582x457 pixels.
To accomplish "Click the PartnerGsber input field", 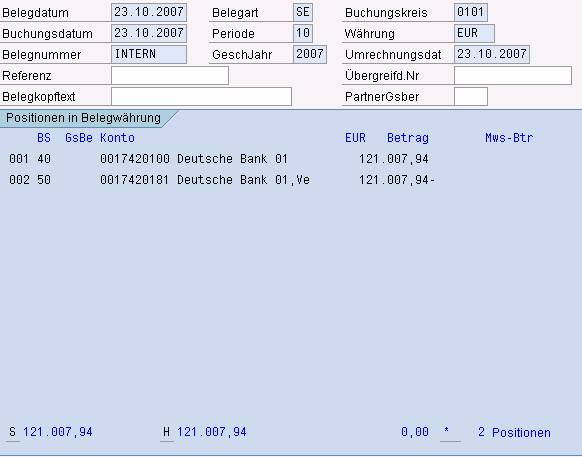I will point(471,97).
